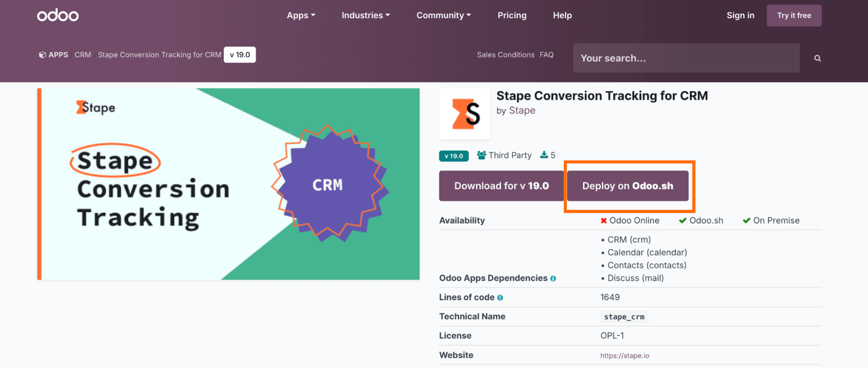Click info icon beside Lines of code
The width and height of the screenshot is (868, 368).
pos(500,298)
